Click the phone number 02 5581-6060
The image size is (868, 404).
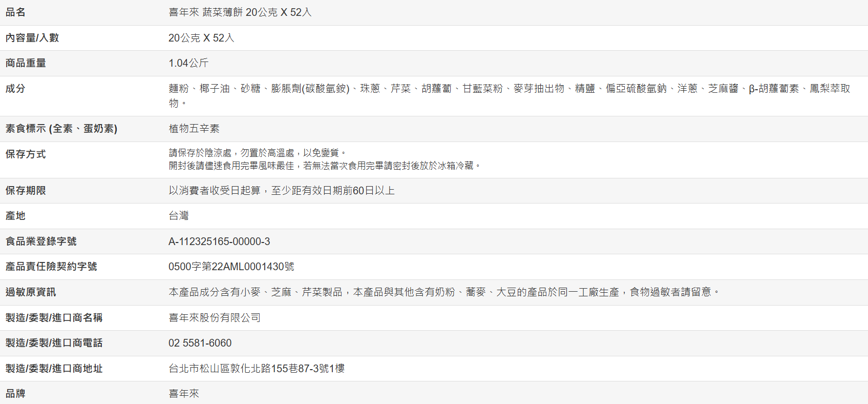200,343
